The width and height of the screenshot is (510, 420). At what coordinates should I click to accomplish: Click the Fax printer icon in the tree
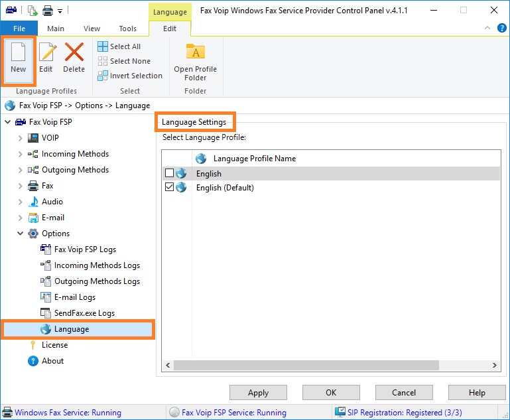point(33,186)
